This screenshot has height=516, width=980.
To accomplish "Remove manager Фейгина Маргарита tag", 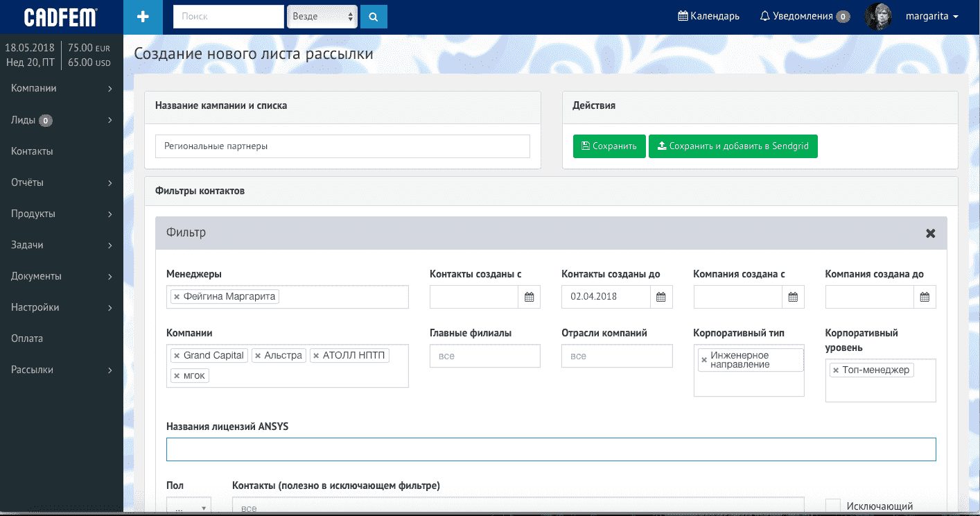I will pyautogui.click(x=177, y=297).
